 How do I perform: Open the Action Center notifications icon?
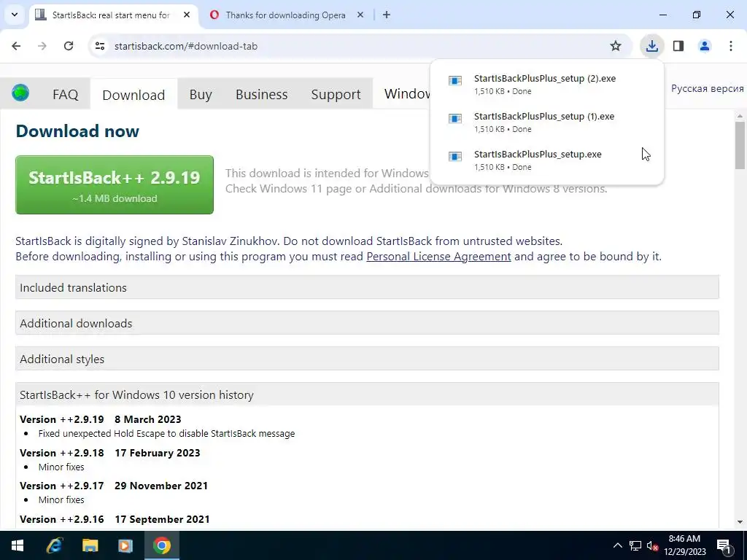coord(723,545)
